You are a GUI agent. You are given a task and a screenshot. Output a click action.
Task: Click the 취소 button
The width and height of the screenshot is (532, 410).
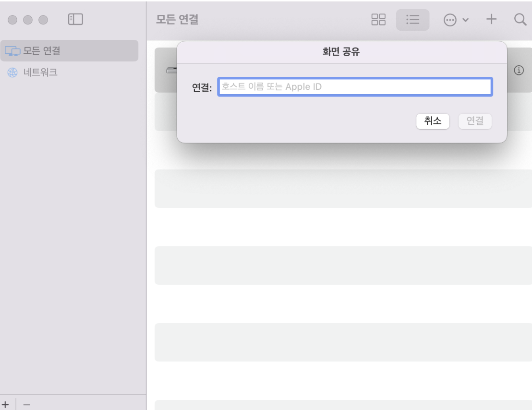point(433,121)
